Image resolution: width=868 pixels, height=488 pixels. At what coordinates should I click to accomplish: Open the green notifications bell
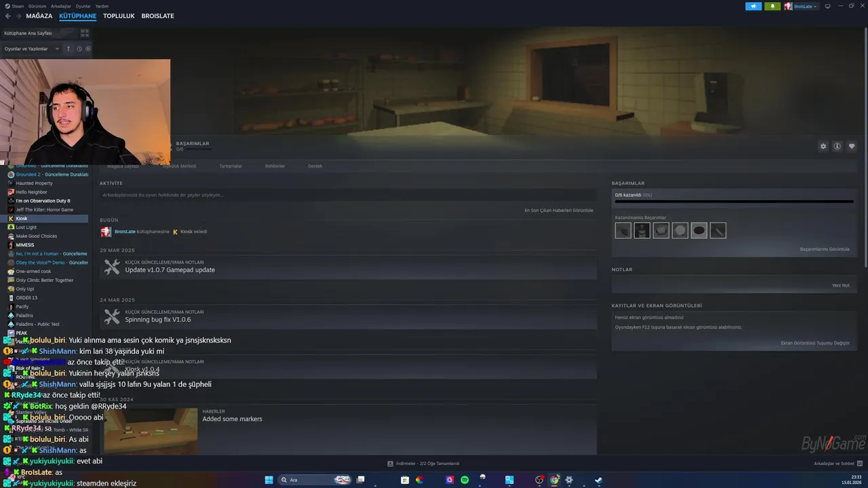point(772,6)
